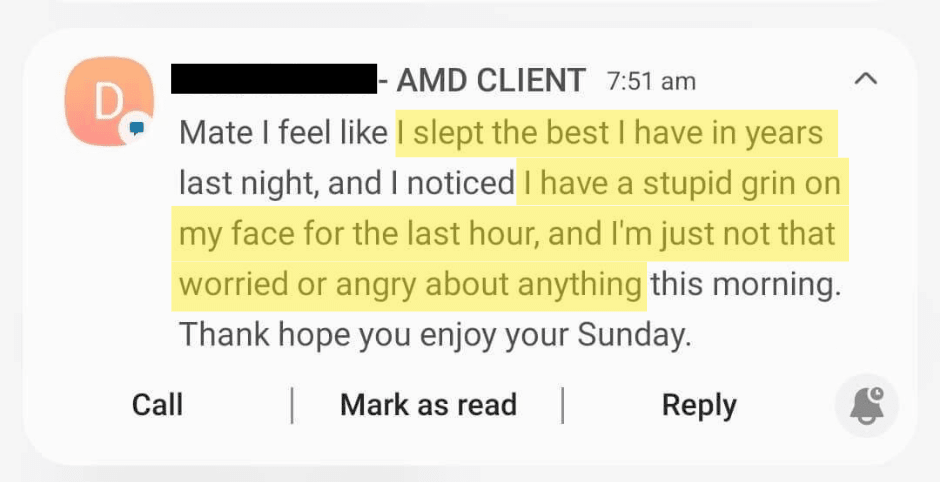Viewport: 940px width, 482px height.
Task: Tap highlighted 'I have a stupid grin on'
Action: (x=682, y=183)
